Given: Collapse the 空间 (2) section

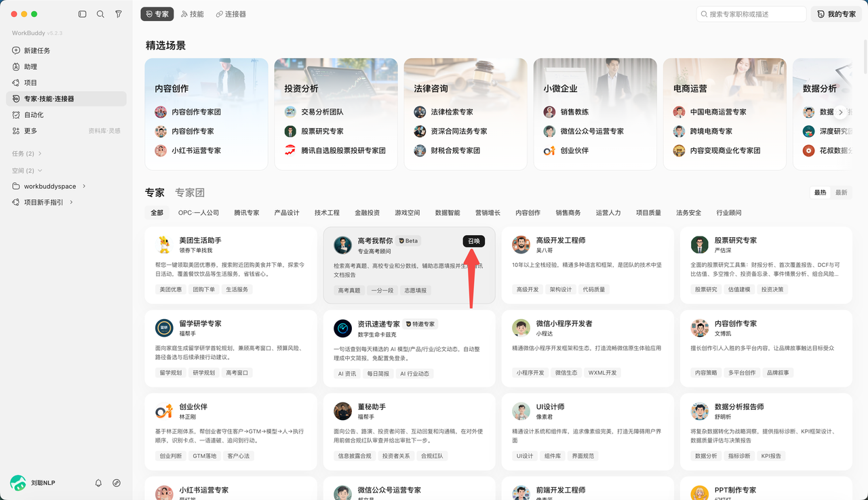Looking at the screenshot, I should 27,171.
